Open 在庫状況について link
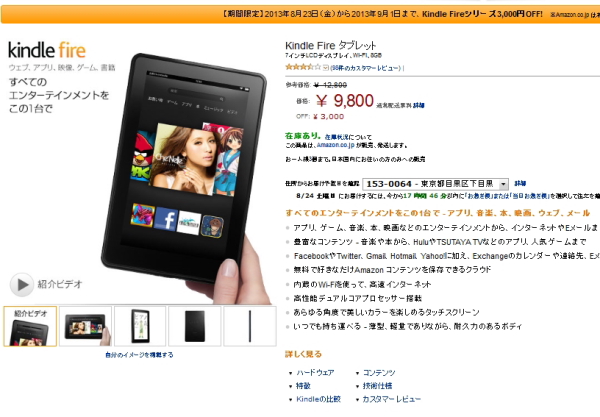The width and height of the screenshot is (600, 417). tap(348, 137)
